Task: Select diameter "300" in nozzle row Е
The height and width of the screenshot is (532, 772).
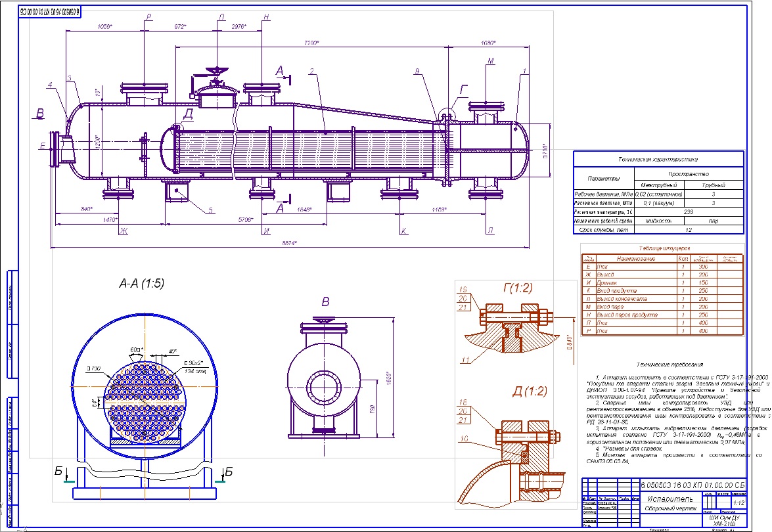Action: [703, 267]
